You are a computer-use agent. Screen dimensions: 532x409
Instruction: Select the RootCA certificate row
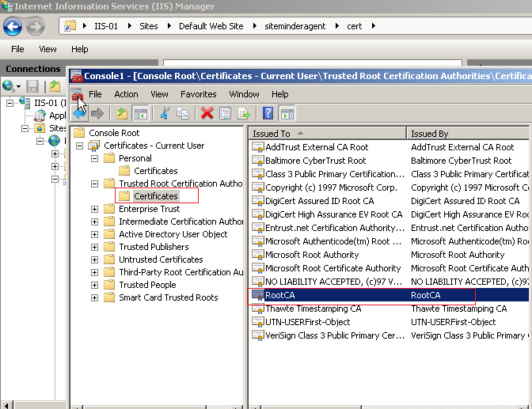pos(389,295)
